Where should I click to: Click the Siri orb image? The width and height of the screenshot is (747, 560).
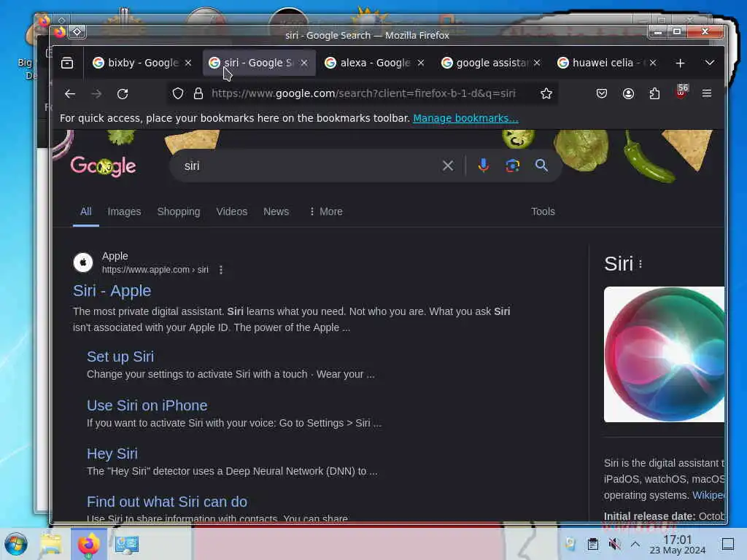click(664, 354)
